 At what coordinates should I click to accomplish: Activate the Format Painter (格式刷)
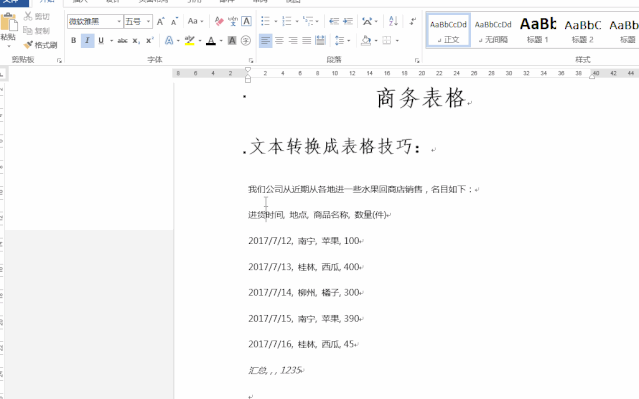[40, 45]
